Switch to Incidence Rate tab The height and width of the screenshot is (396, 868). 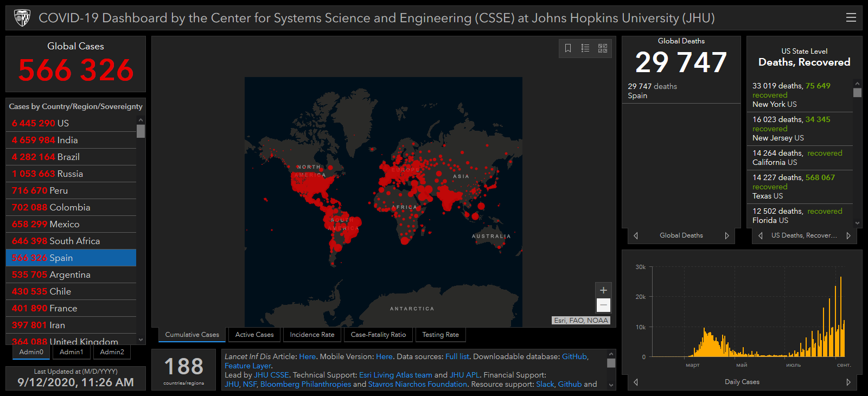point(312,335)
